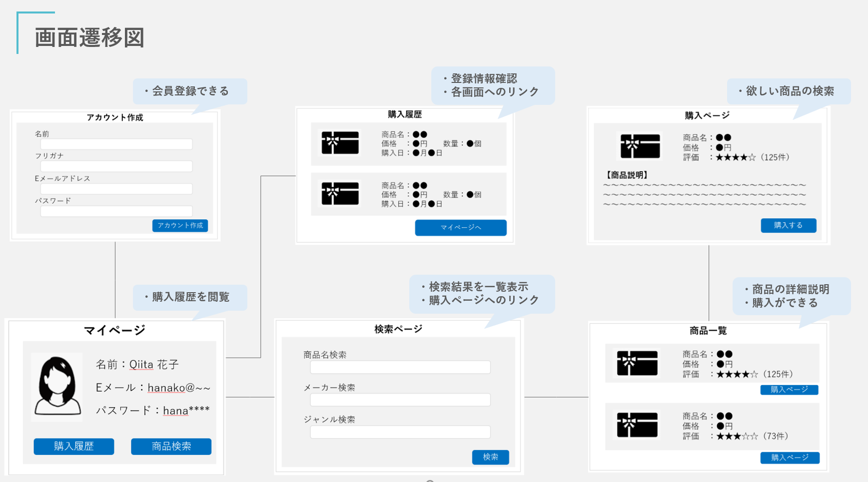Click the 購入する button
868x482 pixels.
coord(789,225)
